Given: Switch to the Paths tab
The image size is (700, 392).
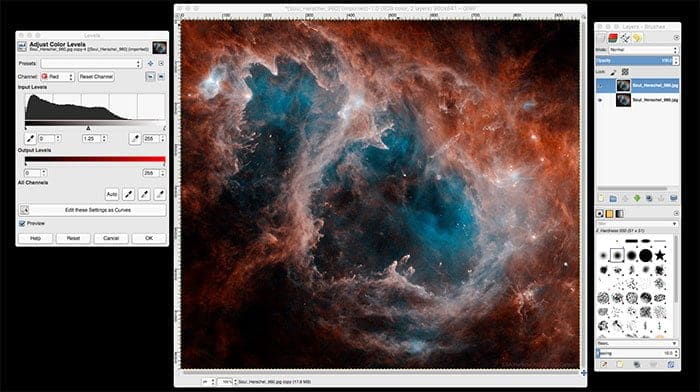Looking at the screenshot, I should 625,38.
